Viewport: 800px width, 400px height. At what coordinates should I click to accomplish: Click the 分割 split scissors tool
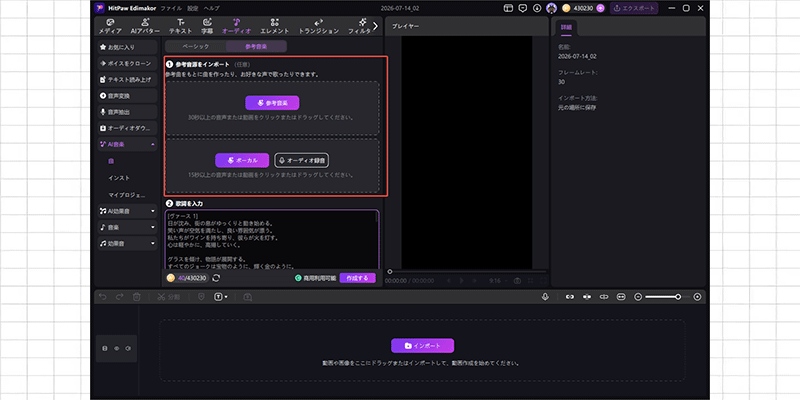point(168,296)
